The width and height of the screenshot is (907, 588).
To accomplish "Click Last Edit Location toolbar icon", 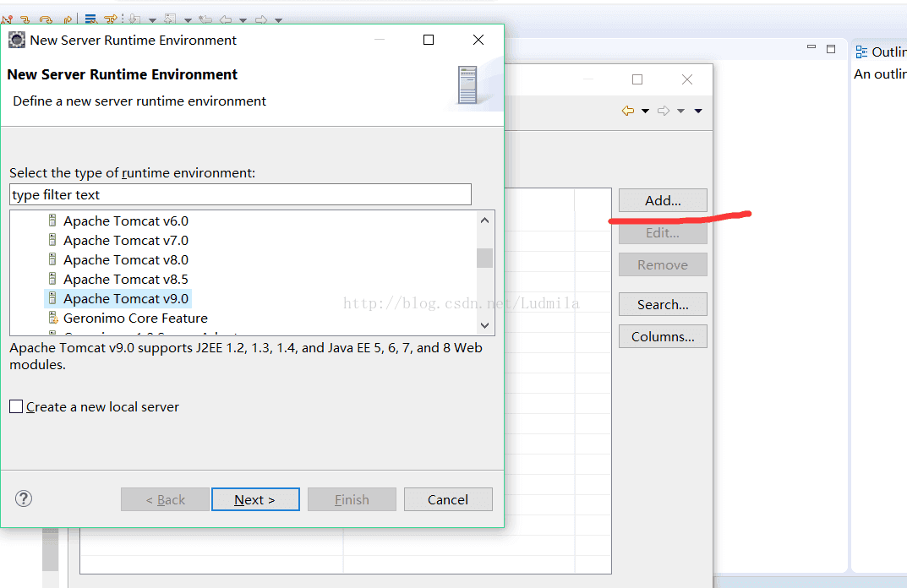I will point(205,19).
